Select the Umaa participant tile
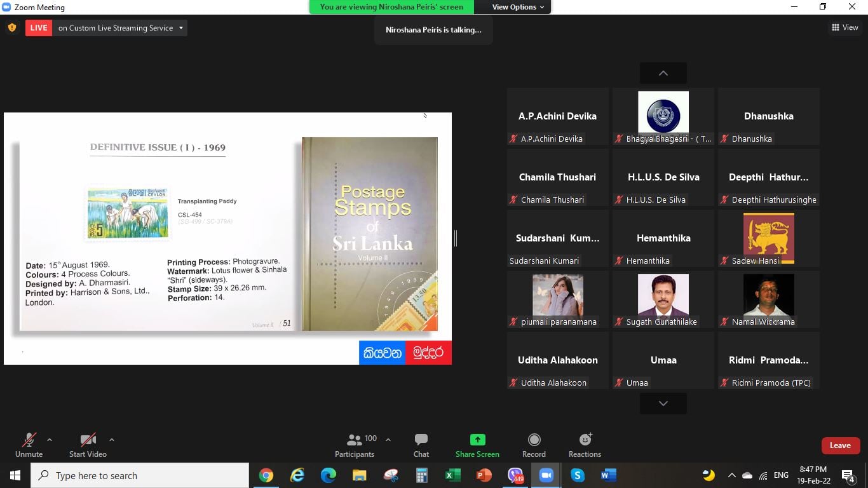This screenshot has height=488, width=868. [663, 361]
